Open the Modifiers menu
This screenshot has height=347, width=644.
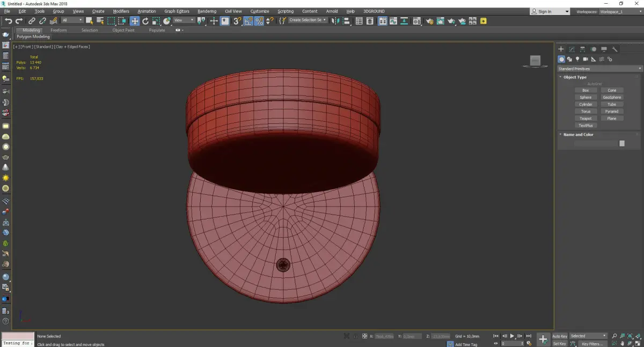121,11
